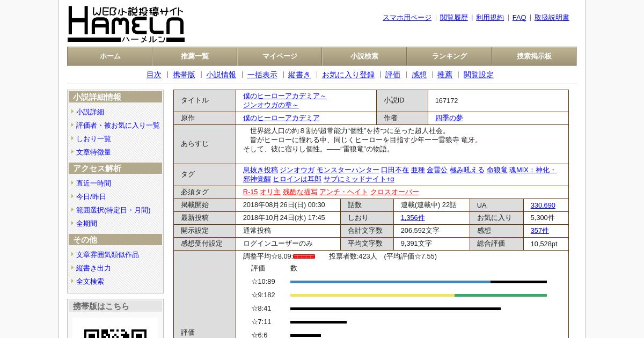Click the 亜種 tag
Image resolution: width=644 pixels, height=338 pixels.
[418, 170]
